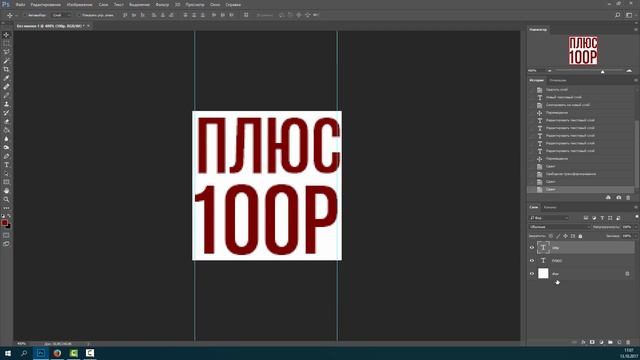Open workspace switcher in options bar
Image resolution: width=640 pixels, height=360 pixels.
[x=629, y=15]
